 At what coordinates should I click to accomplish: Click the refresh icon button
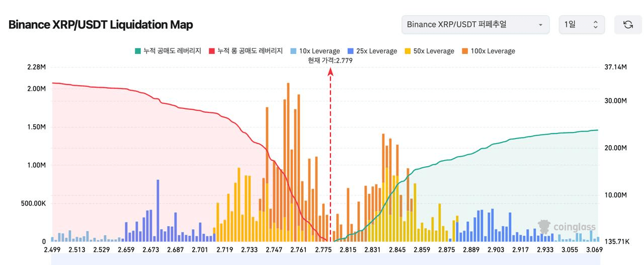pos(628,25)
